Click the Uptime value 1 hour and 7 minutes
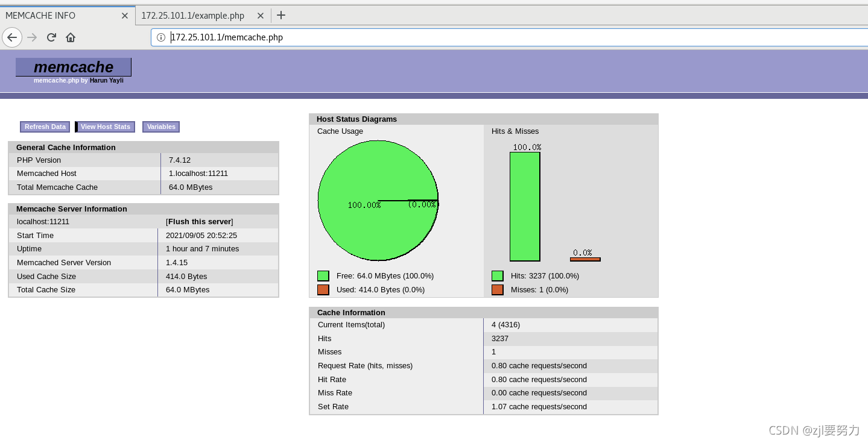The image size is (868, 443). point(203,249)
